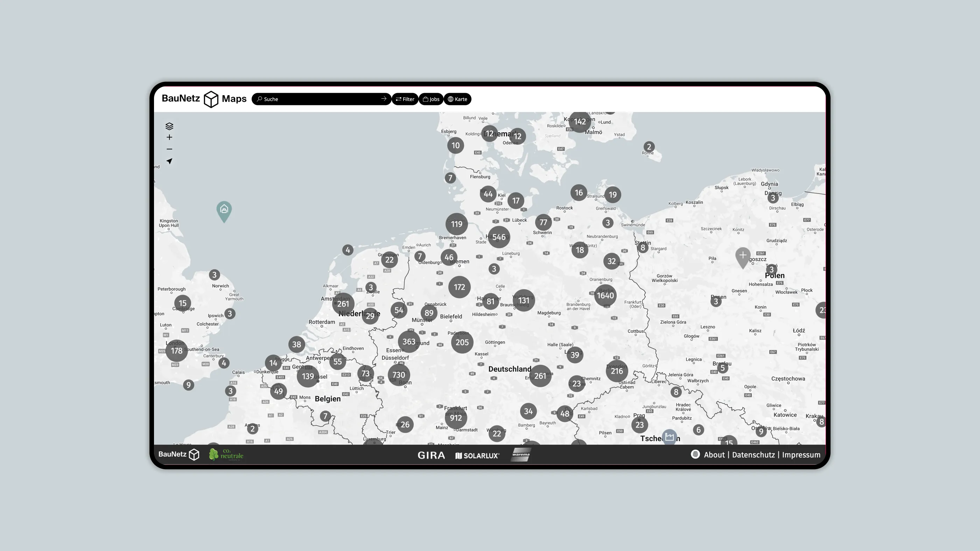980x551 pixels.
Task: Expand the 23 cluster at Prag
Action: click(639, 425)
